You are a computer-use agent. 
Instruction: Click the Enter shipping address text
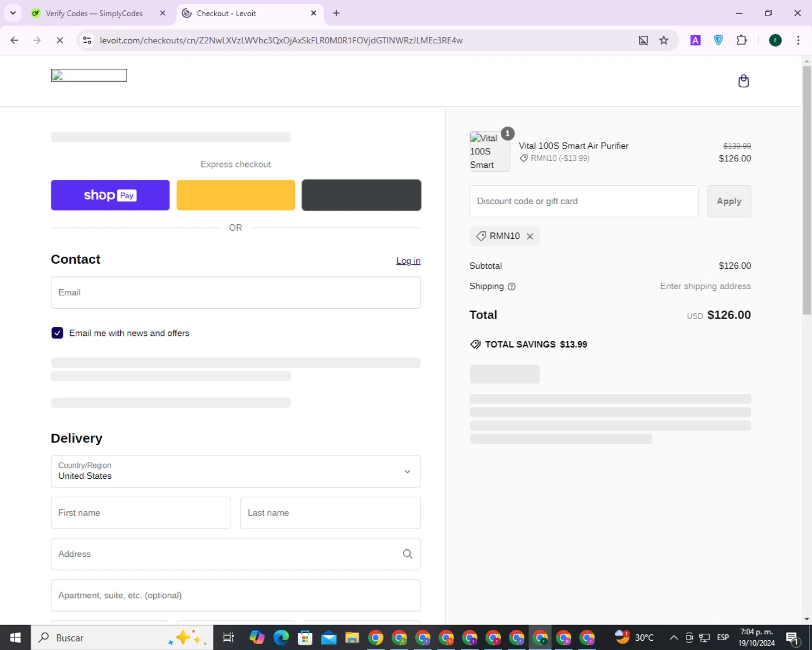705,287
